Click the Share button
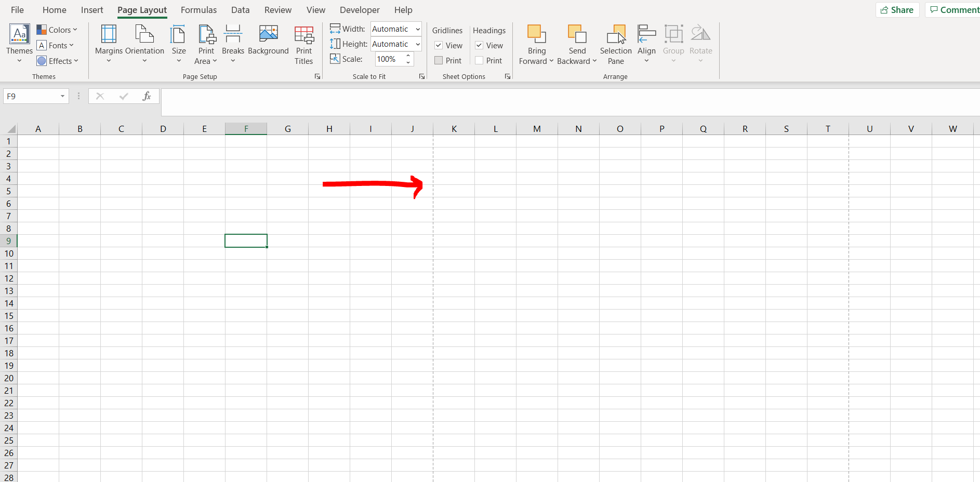 (897, 10)
